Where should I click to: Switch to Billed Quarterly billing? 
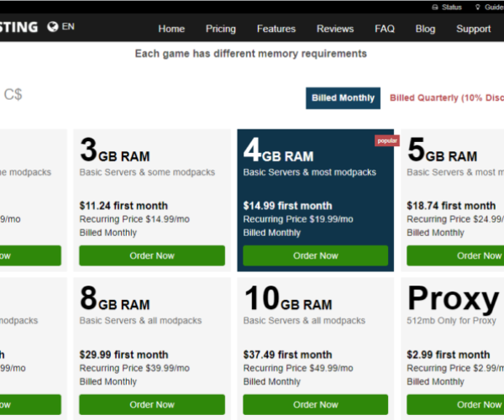point(447,97)
